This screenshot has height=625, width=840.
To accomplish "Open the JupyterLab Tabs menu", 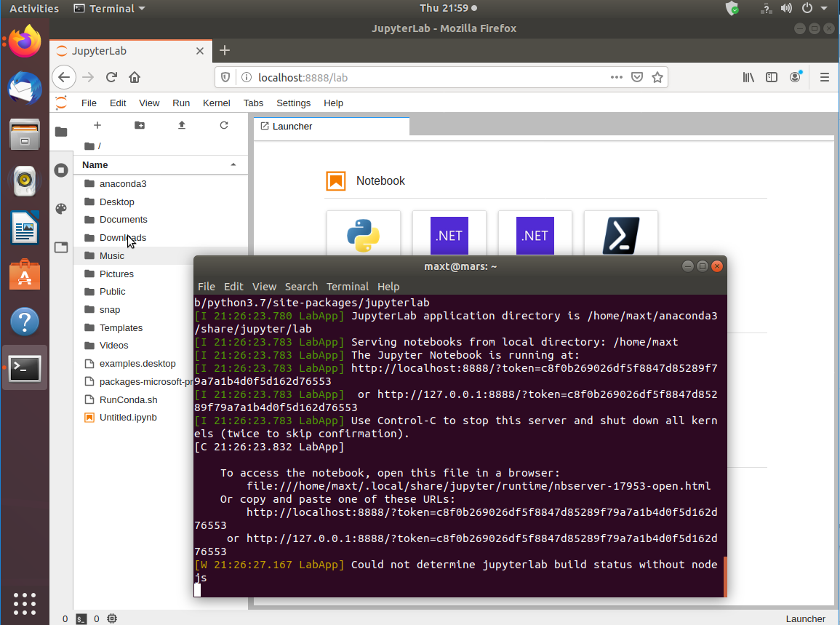I will click(253, 103).
